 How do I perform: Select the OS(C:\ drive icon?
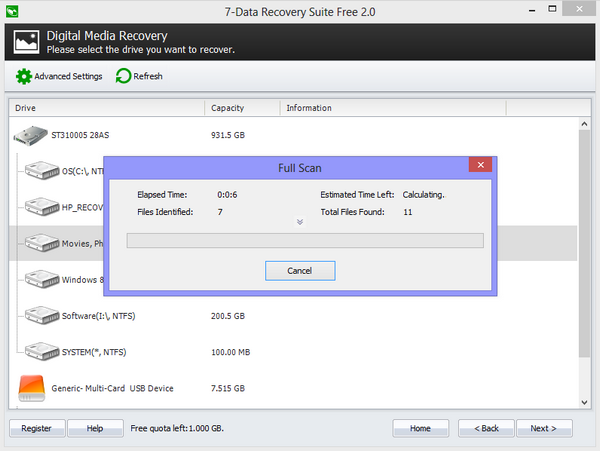(42, 171)
